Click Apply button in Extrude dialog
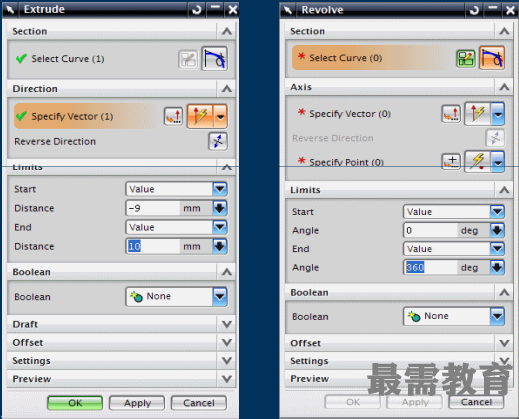The width and height of the screenshot is (519, 419). tap(137, 403)
